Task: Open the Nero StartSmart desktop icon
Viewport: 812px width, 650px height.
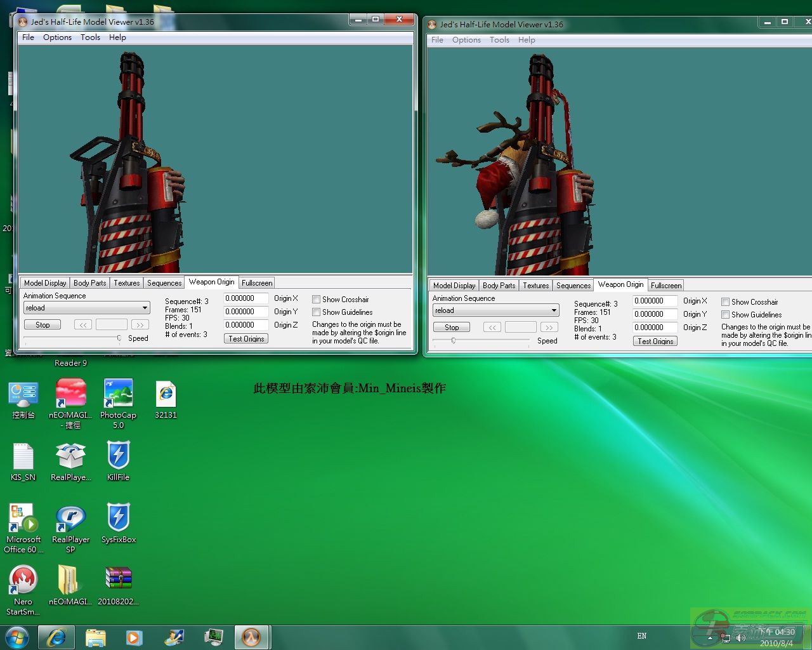Action: 23,581
